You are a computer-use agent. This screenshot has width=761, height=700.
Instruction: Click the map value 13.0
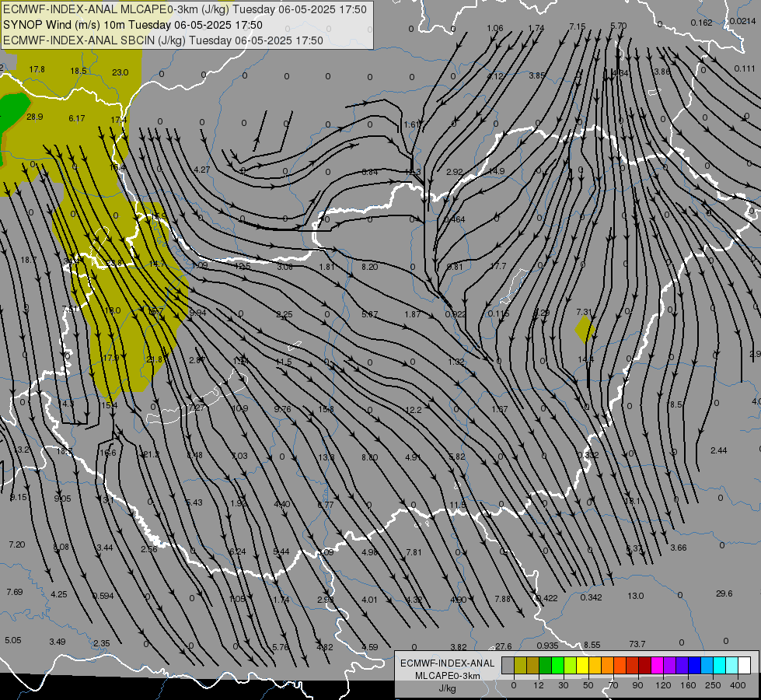coord(635,596)
